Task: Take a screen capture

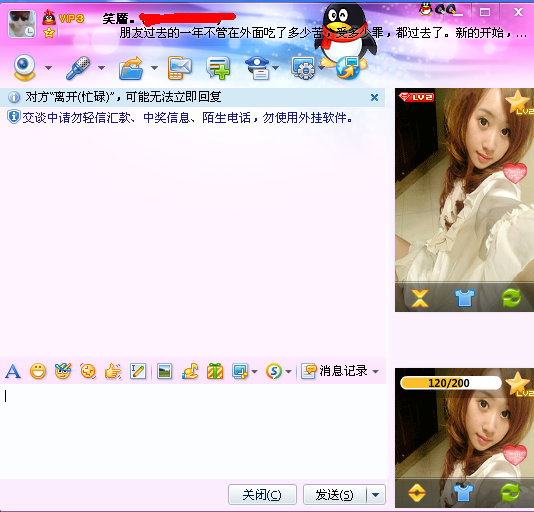Action: [240, 371]
